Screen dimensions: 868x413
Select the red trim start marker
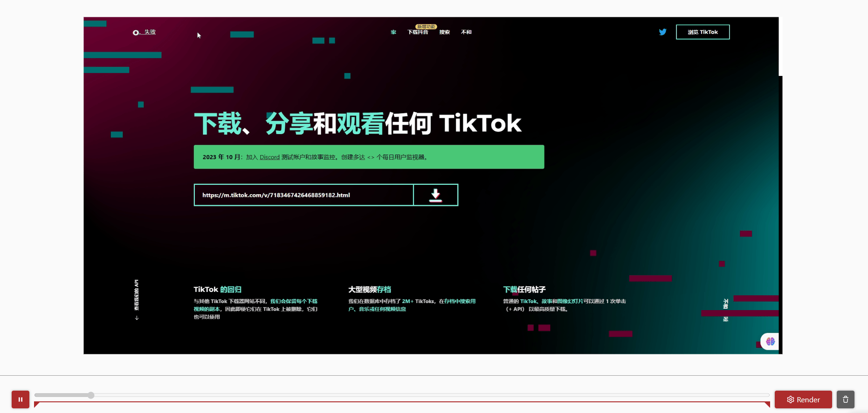tap(37, 405)
